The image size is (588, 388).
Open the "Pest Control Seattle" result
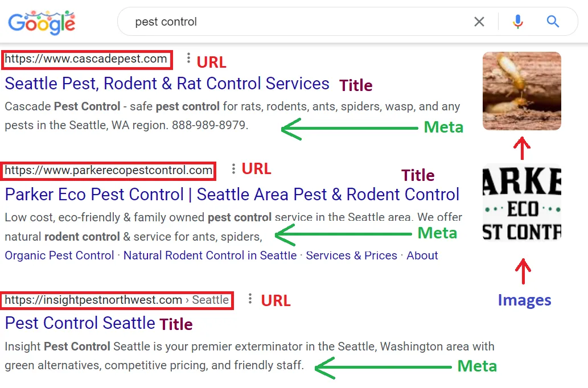click(x=80, y=323)
